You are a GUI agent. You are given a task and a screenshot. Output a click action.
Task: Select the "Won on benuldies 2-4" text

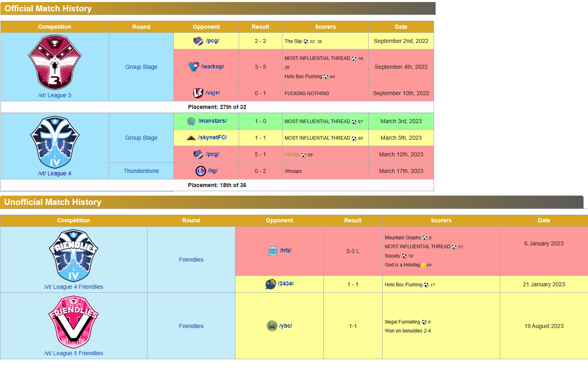[408, 331]
